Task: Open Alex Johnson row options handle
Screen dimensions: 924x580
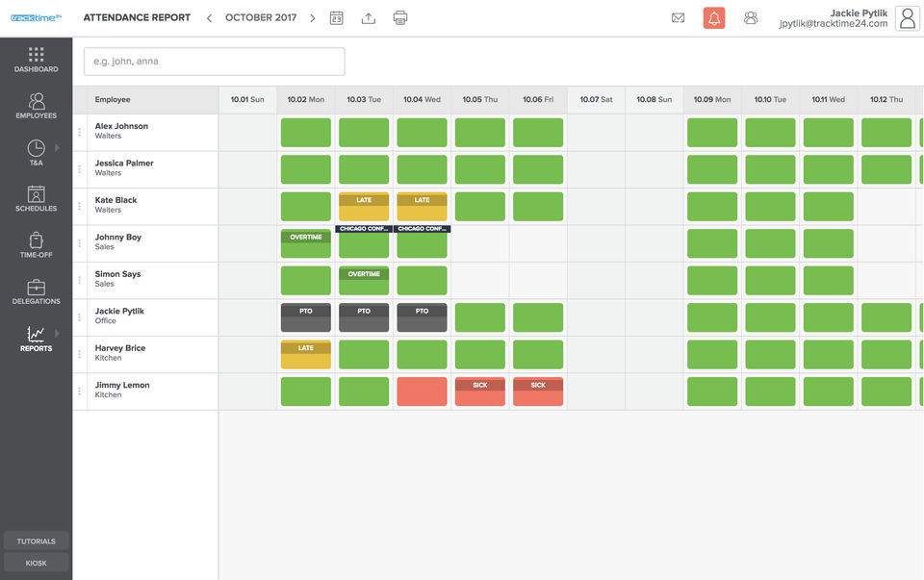Action: click(x=80, y=132)
